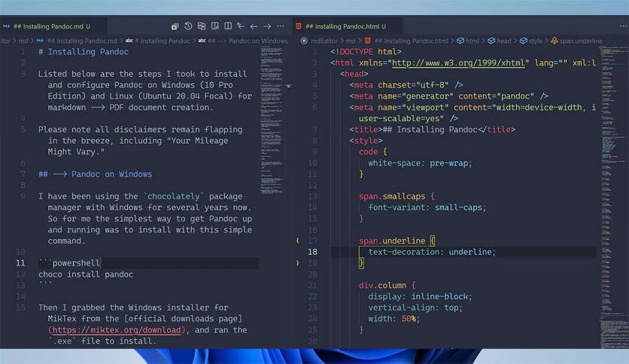This screenshot has height=364, width=629.
Task: Click the sparkle back-arrow icon in editor toolbar
Action: 241,26
